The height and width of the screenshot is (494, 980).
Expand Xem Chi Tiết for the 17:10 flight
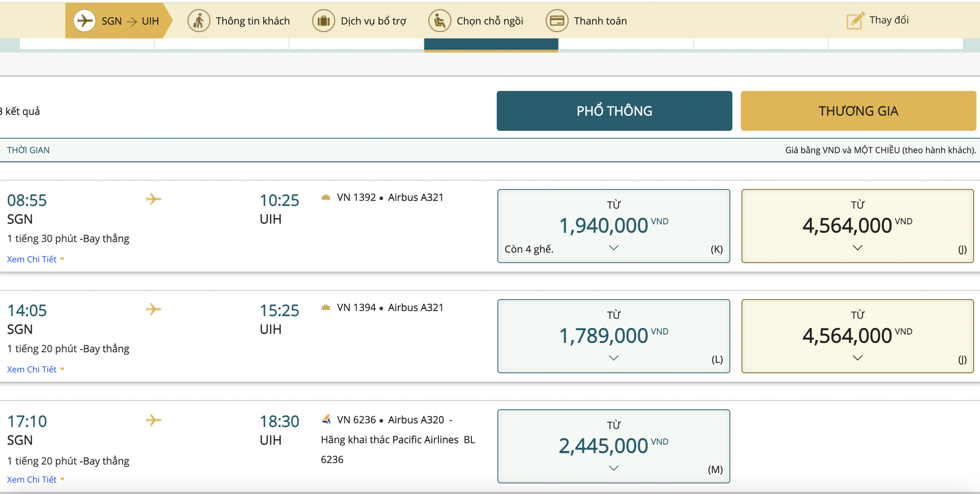coord(36,480)
